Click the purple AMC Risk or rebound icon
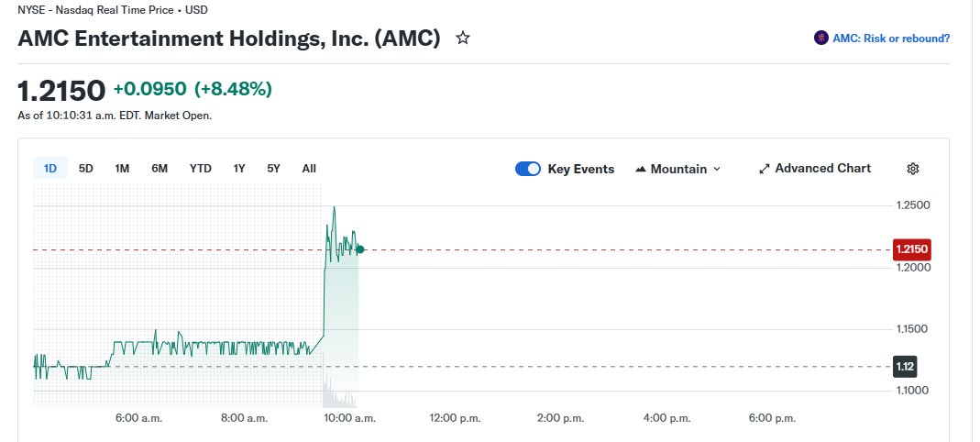980x442 pixels. tap(820, 39)
